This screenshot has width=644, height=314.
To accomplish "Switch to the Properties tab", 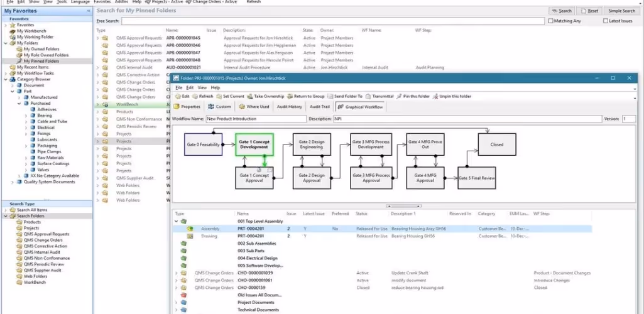I will click(187, 107).
